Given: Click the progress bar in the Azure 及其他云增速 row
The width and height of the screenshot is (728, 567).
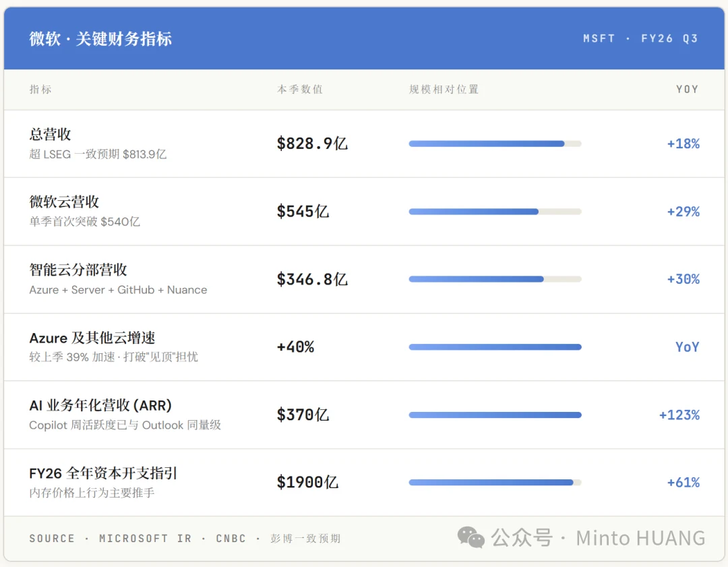Looking at the screenshot, I should pos(495,347).
